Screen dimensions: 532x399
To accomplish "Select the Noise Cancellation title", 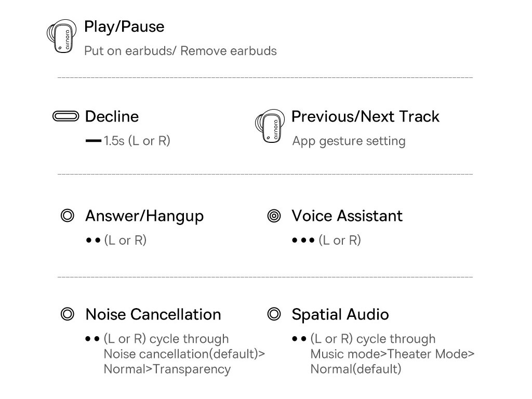I will [153, 314].
